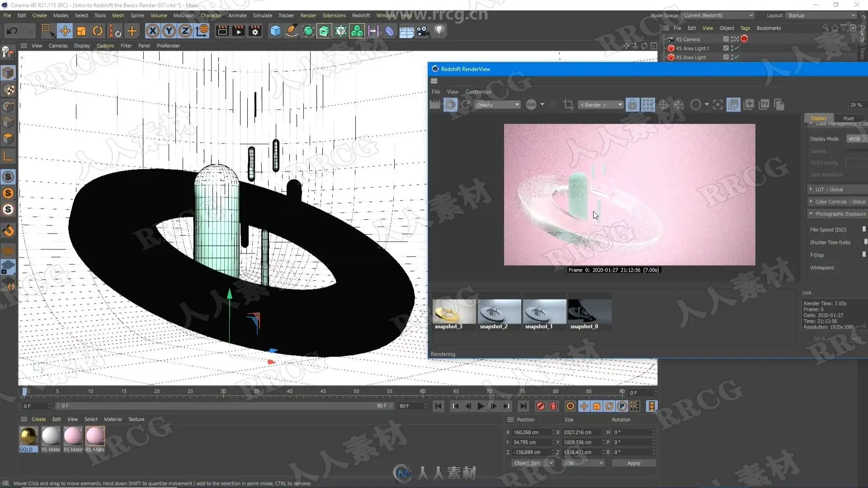Open Edit Render Settings icon

[x=255, y=31]
